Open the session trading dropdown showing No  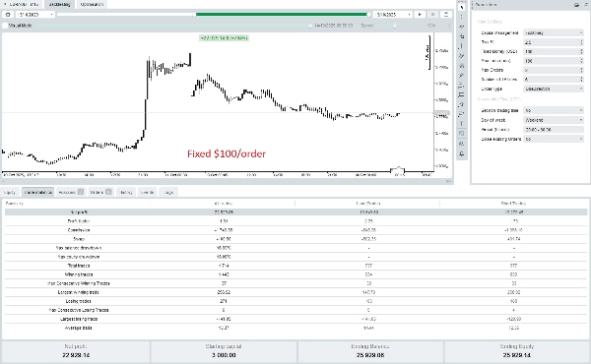pos(554,110)
